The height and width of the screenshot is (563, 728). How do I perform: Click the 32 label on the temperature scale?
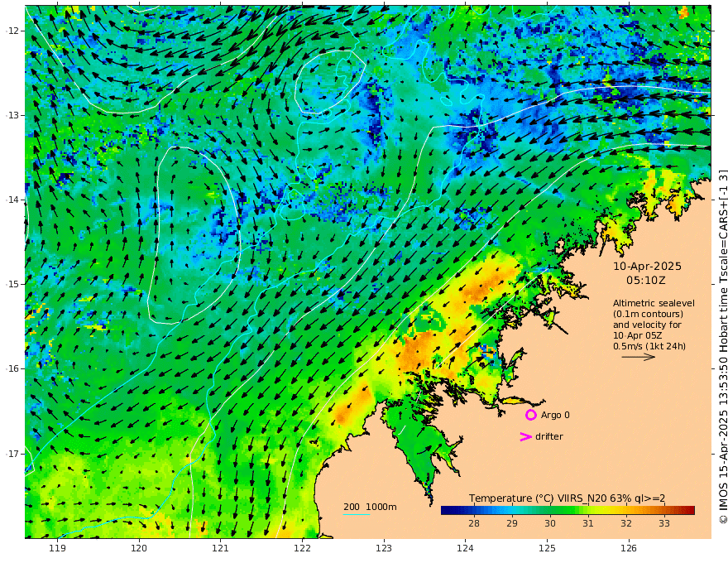(x=626, y=523)
